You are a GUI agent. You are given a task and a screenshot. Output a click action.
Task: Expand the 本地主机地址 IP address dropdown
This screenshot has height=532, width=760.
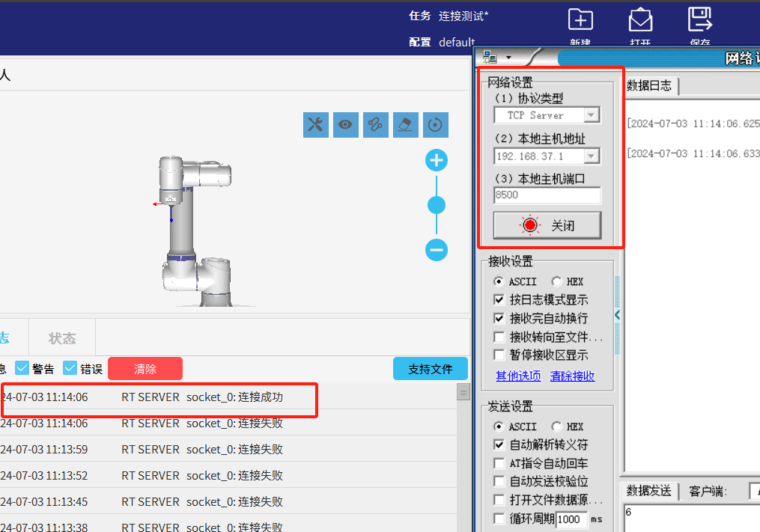592,156
